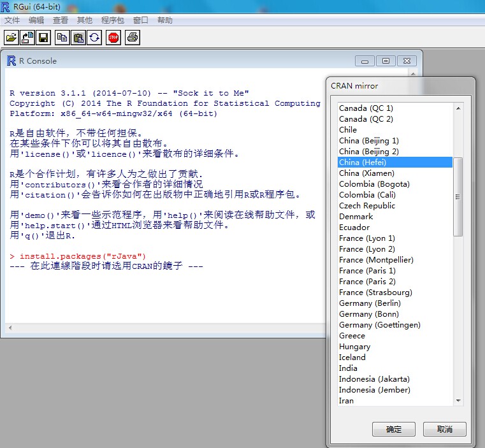The image size is (485, 448).
Task: Click the Print toolbar icon
Action: 133,38
